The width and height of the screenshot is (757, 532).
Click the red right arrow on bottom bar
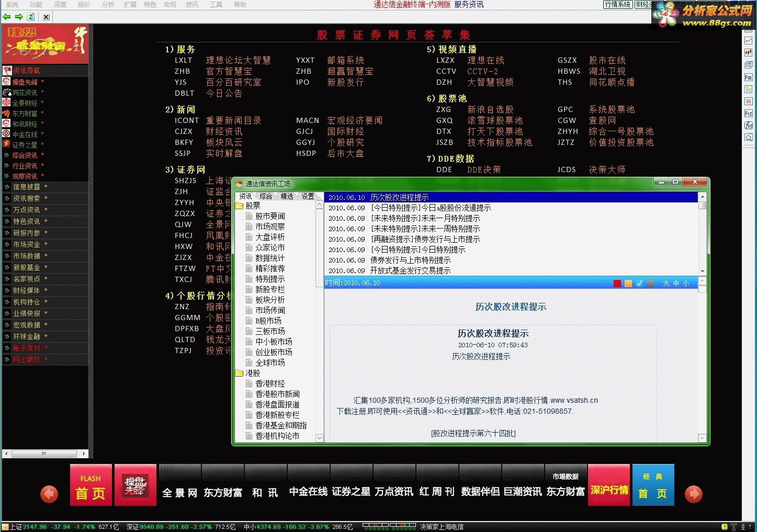(694, 494)
